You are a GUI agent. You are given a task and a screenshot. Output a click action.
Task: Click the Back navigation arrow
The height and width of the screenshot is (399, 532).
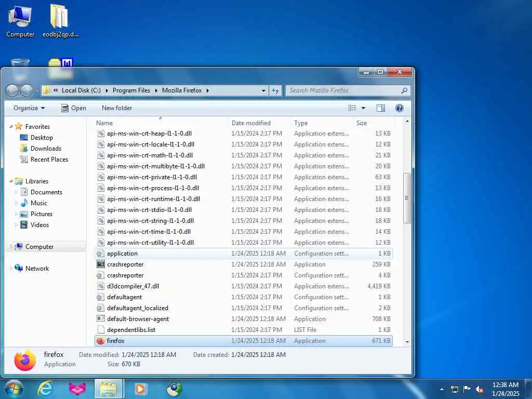click(12, 90)
